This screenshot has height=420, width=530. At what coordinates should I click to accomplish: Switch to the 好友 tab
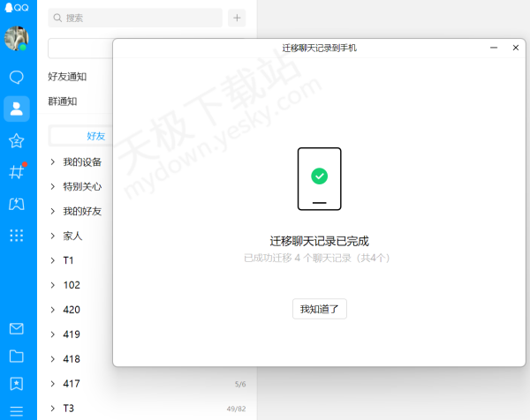tap(95, 136)
